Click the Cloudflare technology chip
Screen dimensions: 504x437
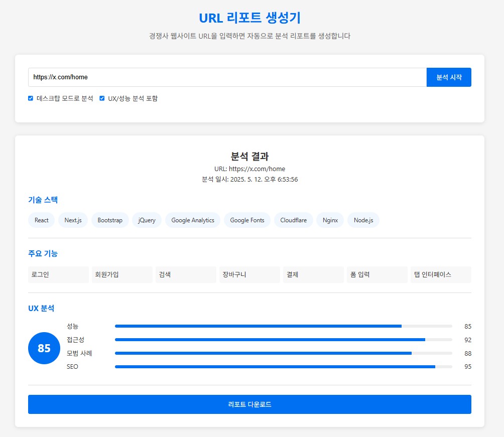pos(293,220)
